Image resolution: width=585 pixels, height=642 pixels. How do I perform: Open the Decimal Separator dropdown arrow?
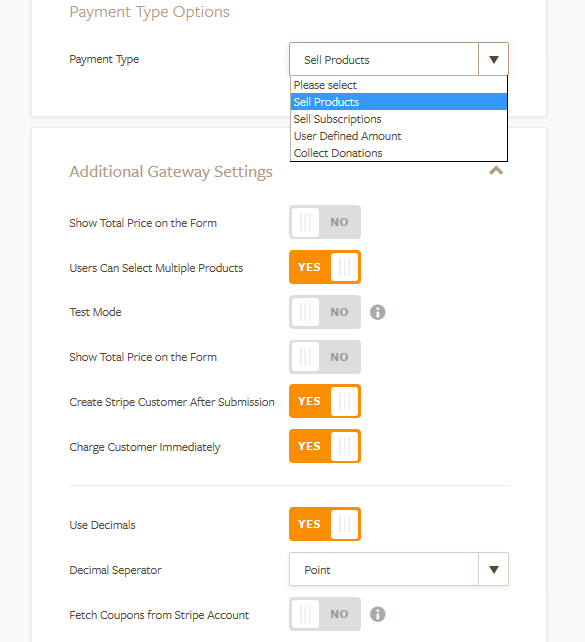(x=494, y=570)
